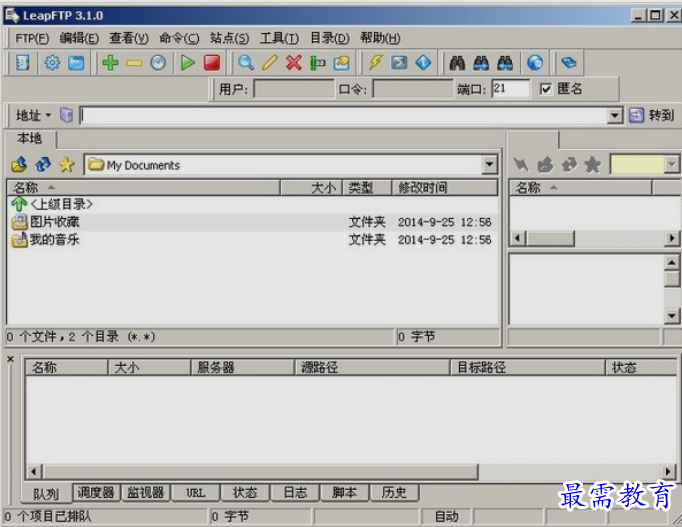Click the middle blue binoculars icon
This screenshot has height=527, width=682.
click(x=481, y=63)
